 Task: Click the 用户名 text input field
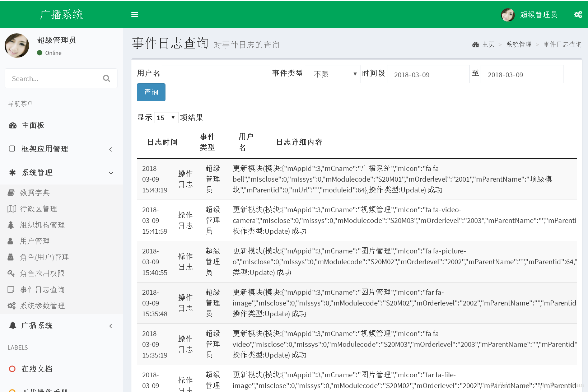[216, 74]
